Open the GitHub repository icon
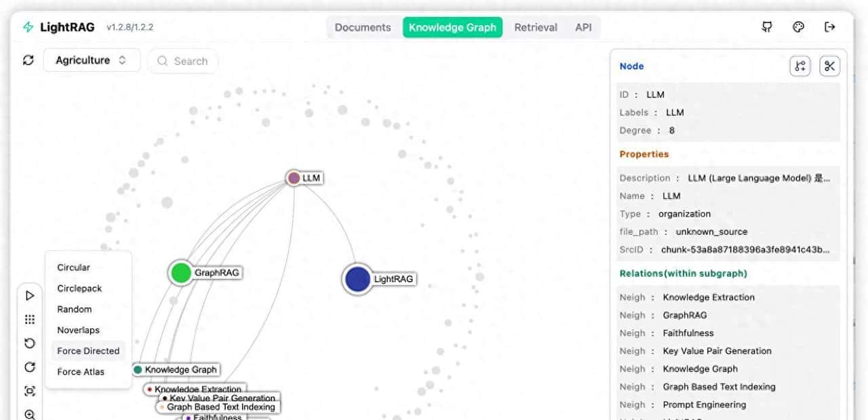The width and height of the screenshot is (868, 420). (767, 27)
